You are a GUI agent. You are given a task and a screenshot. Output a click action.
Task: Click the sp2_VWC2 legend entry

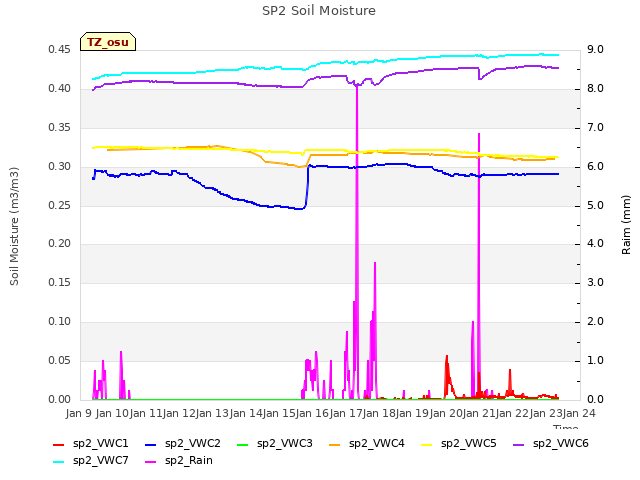click(x=183, y=444)
